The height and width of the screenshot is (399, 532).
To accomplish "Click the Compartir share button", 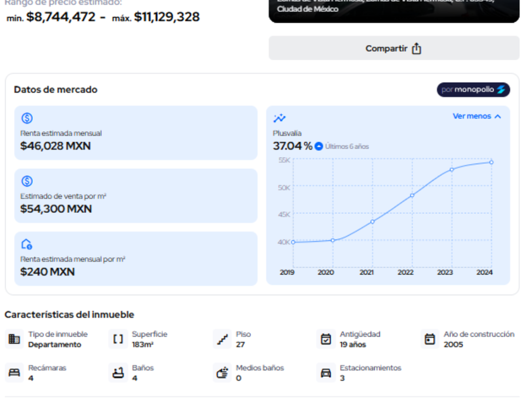I will pos(393,48).
